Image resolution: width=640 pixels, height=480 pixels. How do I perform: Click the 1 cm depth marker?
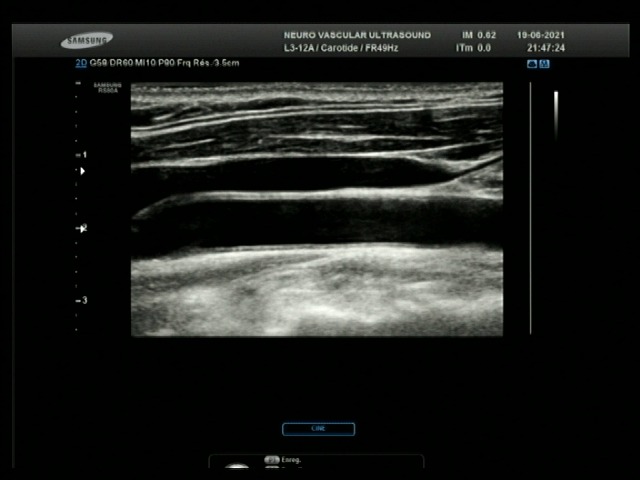click(83, 155)
